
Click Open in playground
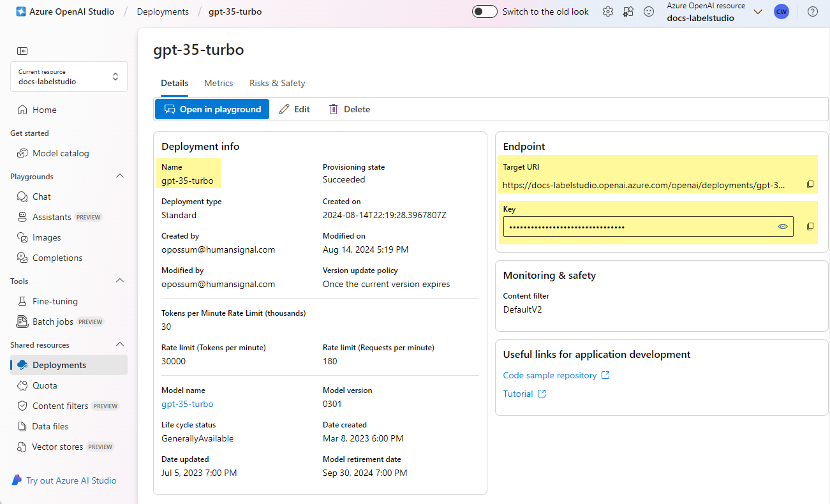coord(212,109)
